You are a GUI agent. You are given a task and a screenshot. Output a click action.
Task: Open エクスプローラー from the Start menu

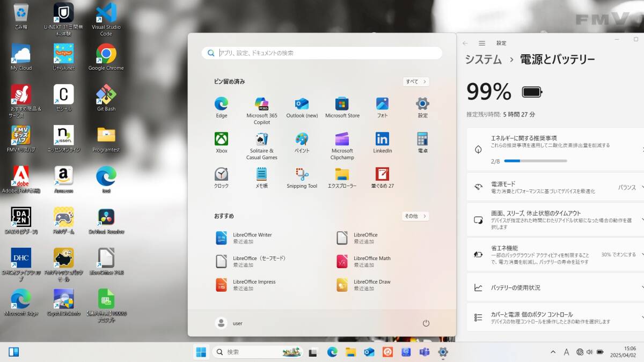tap(342, 178)
